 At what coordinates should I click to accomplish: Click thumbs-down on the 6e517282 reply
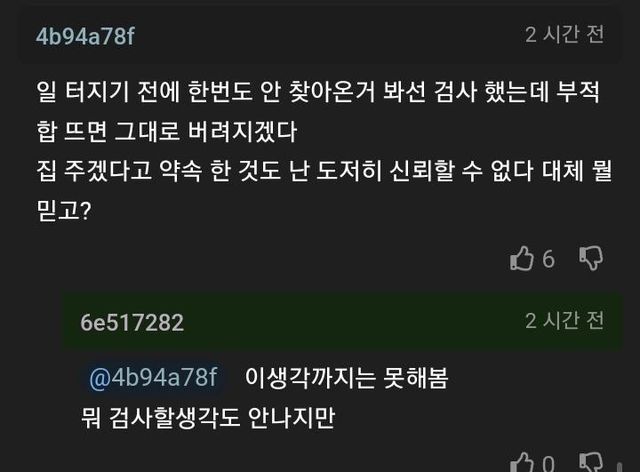point(592,463)
